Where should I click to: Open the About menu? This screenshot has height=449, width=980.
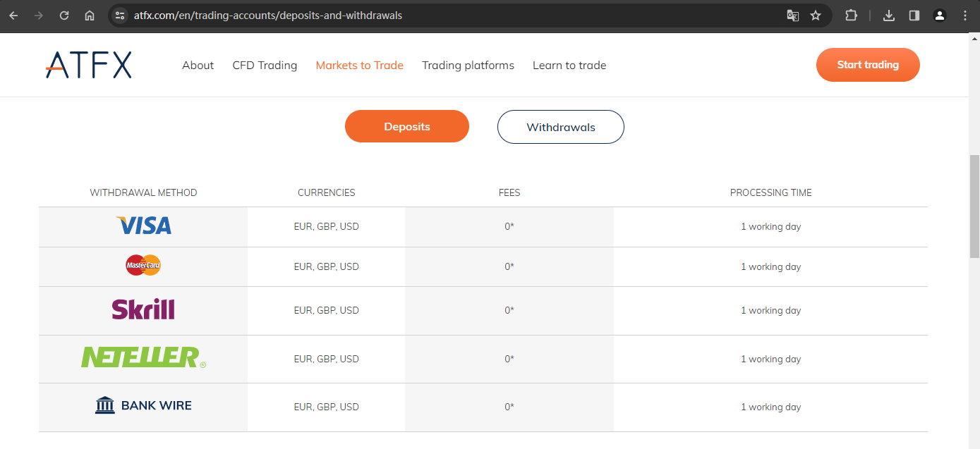coord(198,65)
